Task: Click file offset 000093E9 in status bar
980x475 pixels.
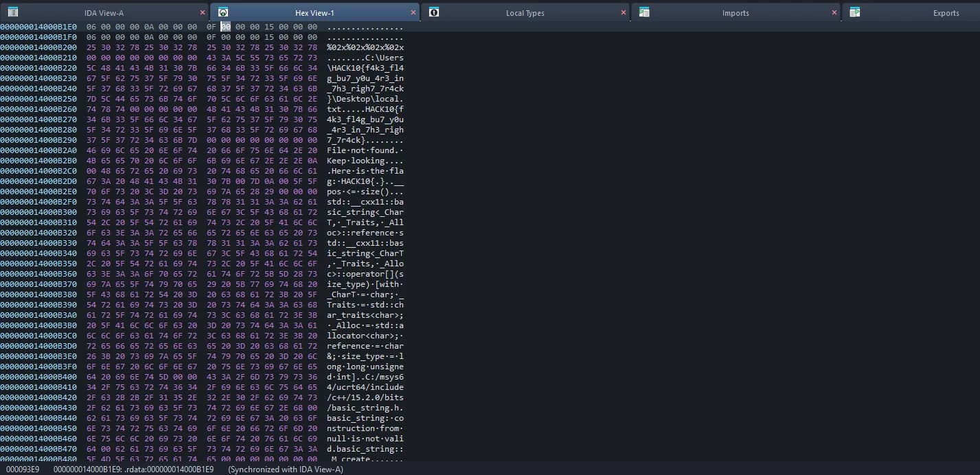Action: pyautogui.click(x=23, y=470)
